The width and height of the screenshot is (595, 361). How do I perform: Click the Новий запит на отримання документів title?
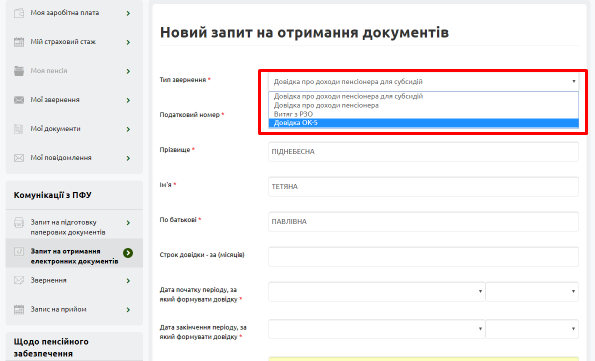304,33
